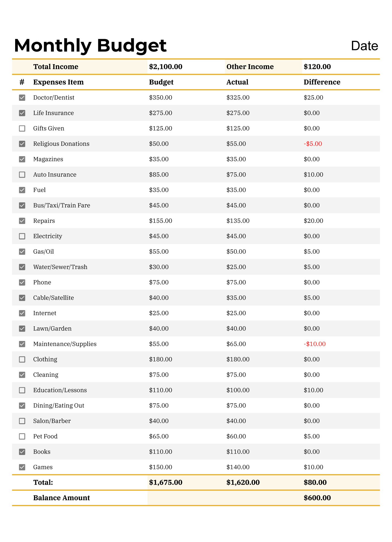This screenshot has width=392, height=542.
Task: Click the Total Income value $2,100.00
Action: [x=166, y=67]
